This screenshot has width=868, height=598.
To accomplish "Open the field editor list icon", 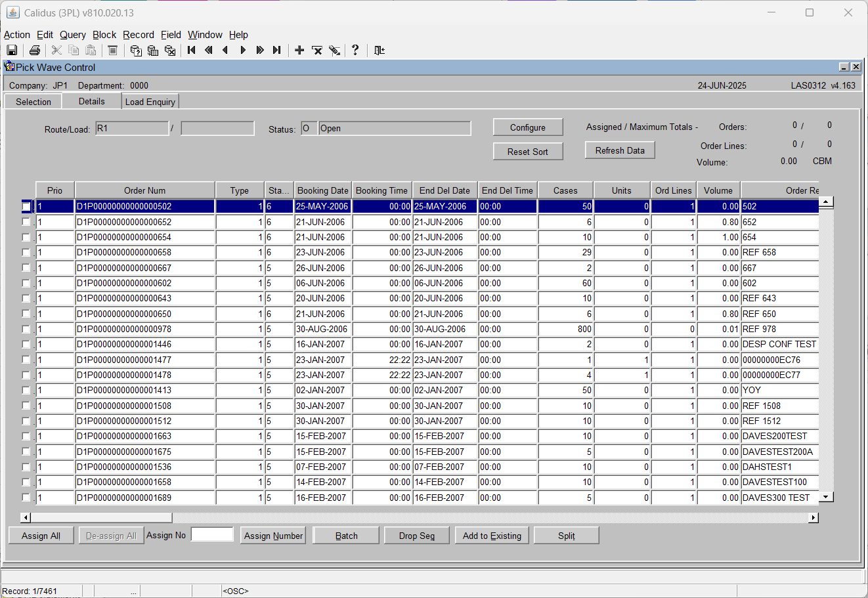I will click(113, 51).
